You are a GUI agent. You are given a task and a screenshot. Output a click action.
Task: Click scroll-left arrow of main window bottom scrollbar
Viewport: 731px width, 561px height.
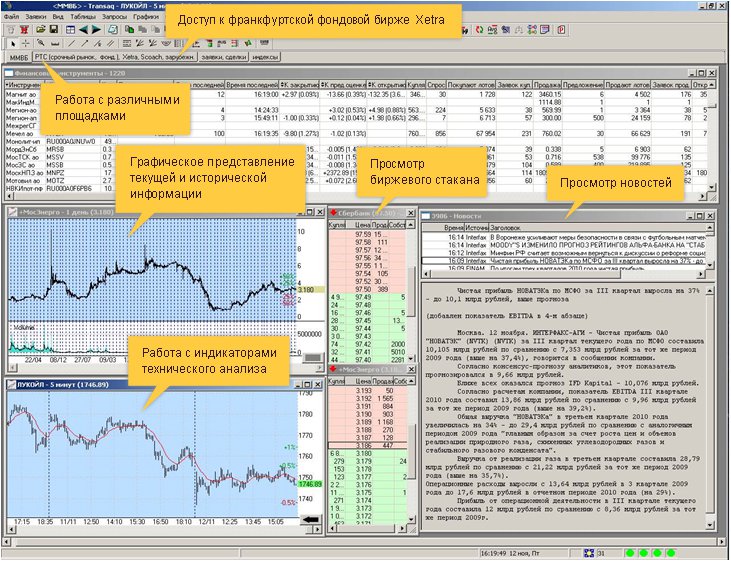click(7, 542)
